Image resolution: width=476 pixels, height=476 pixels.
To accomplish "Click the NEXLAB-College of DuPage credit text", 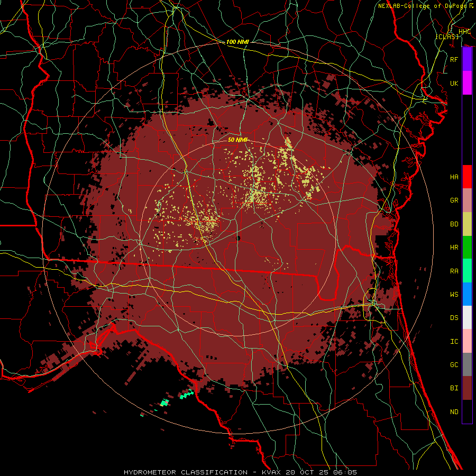I will pyautogui.click(x=423, y=6).
